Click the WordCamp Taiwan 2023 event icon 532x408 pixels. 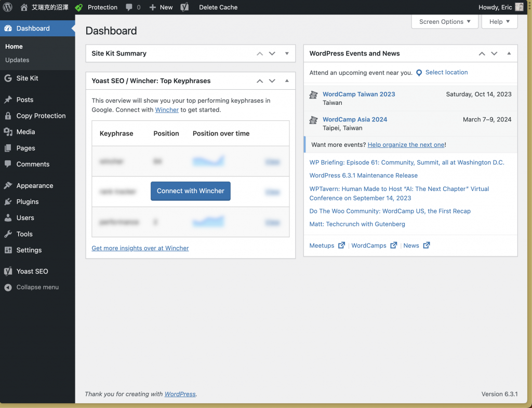coord(313,94)
